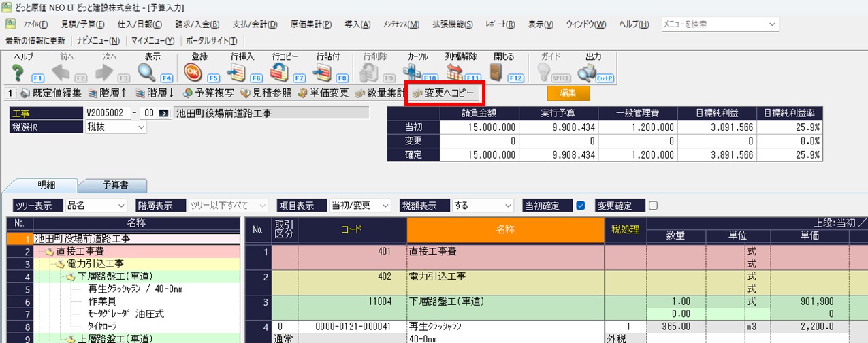
Task: Open the 項目表示 当初/変更 dropdown
Action: tap(359, 206)
